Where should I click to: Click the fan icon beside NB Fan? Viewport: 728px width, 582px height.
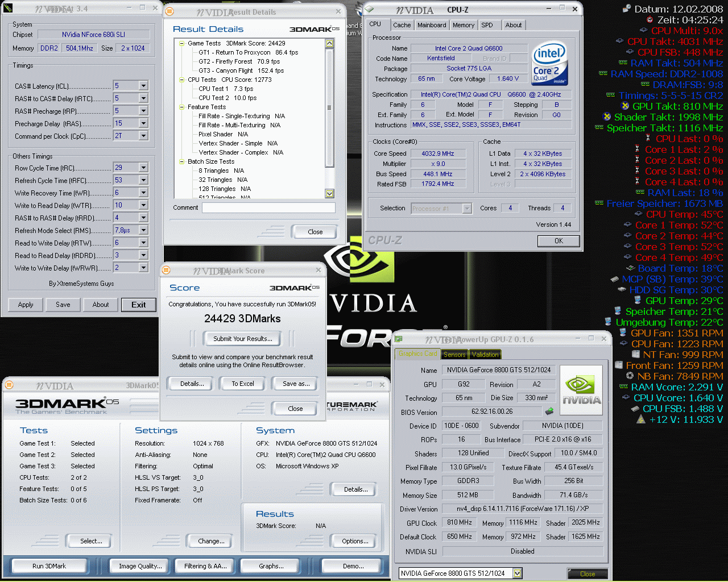pyautogui.click(x=630, y=376)
